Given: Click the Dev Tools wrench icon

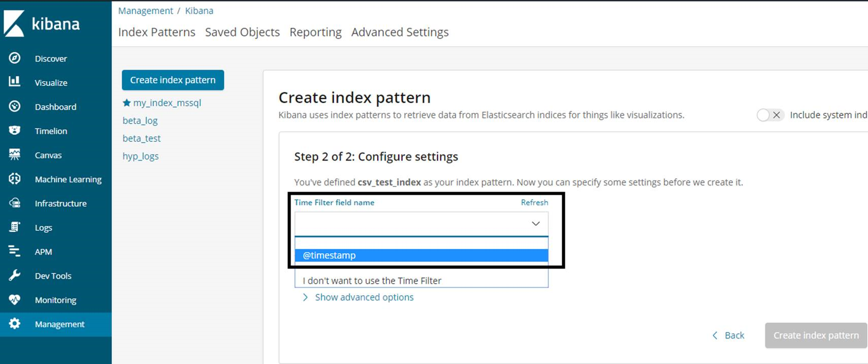Looking at the screenshot, I should click(x=15, y=275).
